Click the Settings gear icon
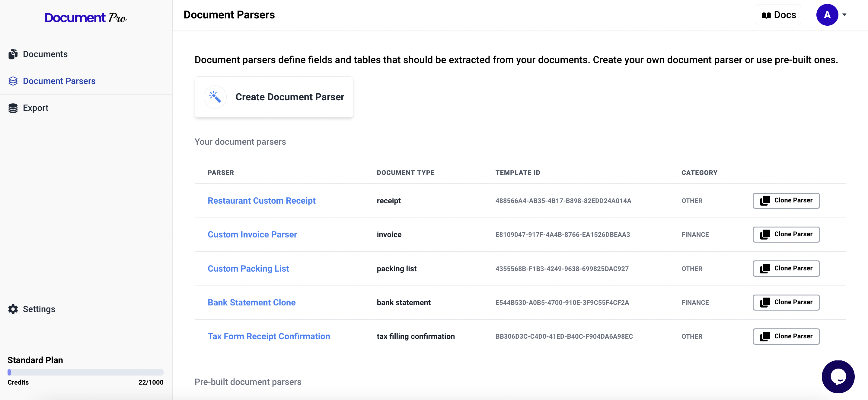 coord(13,309)
